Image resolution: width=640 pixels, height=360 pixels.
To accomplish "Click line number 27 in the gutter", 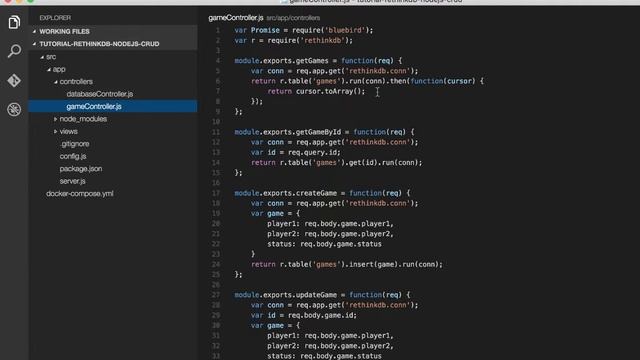I will pos(216,295).
